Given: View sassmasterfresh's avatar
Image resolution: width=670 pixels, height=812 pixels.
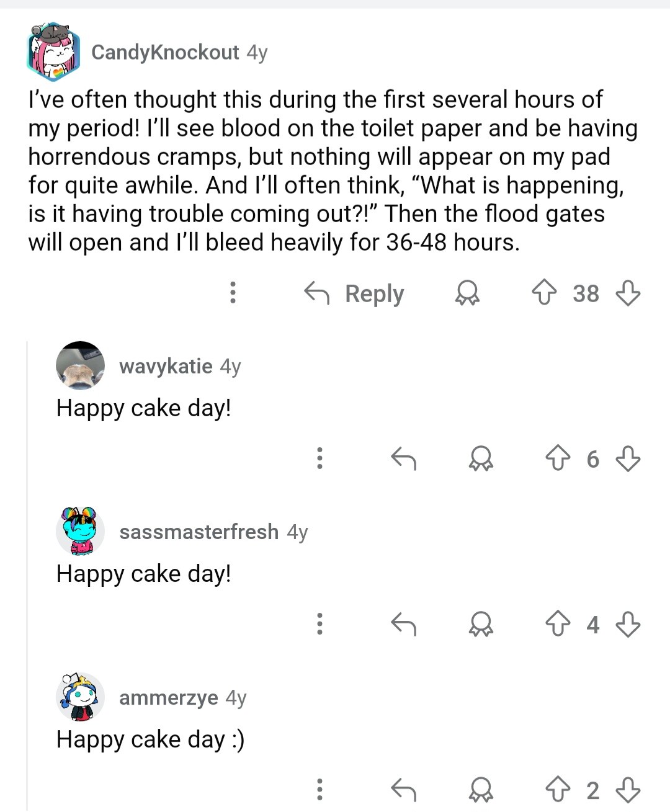Looking at the screenshot, I should coord(80,531).
